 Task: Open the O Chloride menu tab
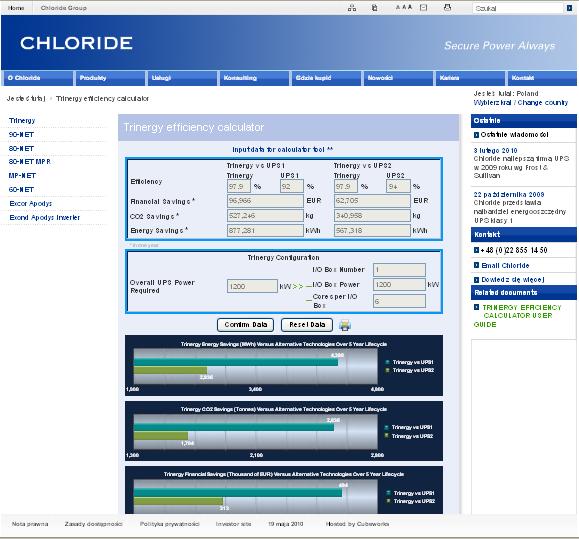tap(38, 78)
